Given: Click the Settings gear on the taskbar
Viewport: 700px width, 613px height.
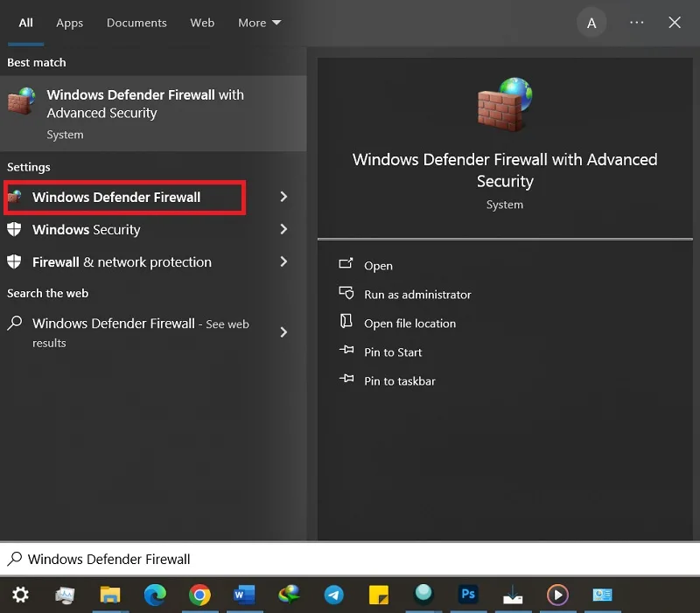Looking at the screenshot, I should click(20, 595).
